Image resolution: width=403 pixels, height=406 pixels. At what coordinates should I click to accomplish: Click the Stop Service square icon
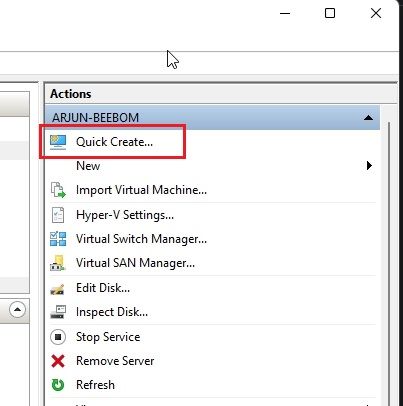(58, 337)
